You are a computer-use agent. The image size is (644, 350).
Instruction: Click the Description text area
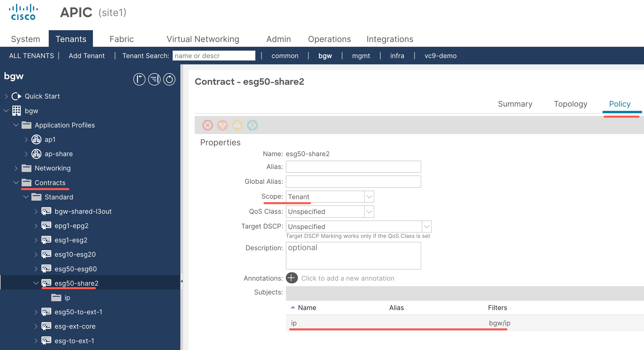point(353,256)
